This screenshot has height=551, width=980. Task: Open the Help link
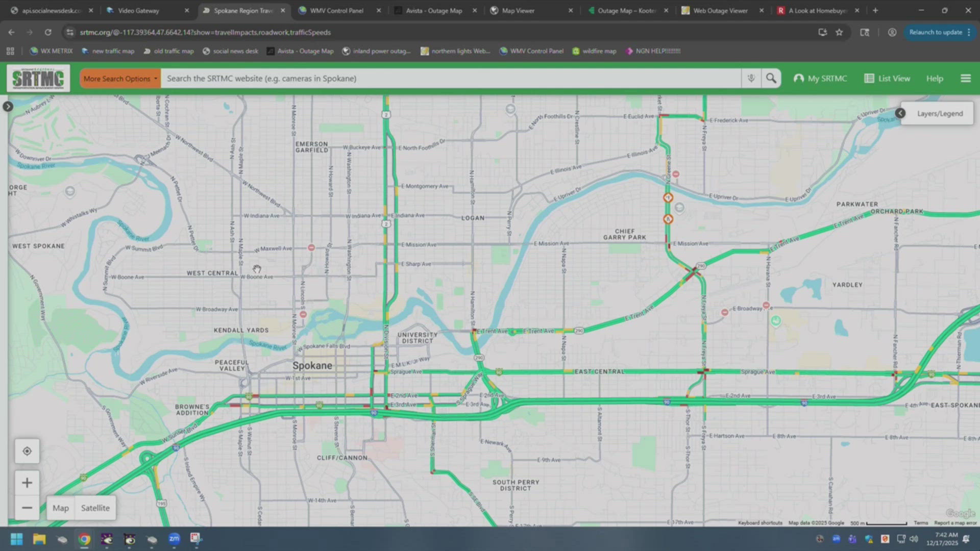[935, 79]
